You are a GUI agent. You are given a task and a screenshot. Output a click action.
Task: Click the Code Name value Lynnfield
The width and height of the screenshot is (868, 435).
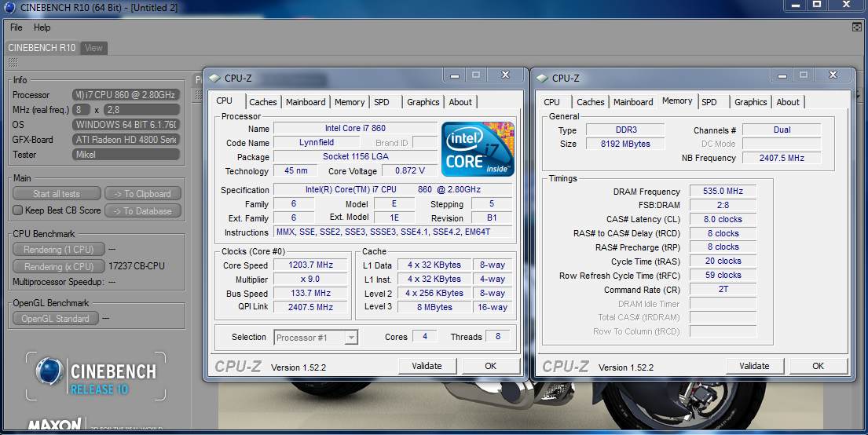(x=316, y=142)
